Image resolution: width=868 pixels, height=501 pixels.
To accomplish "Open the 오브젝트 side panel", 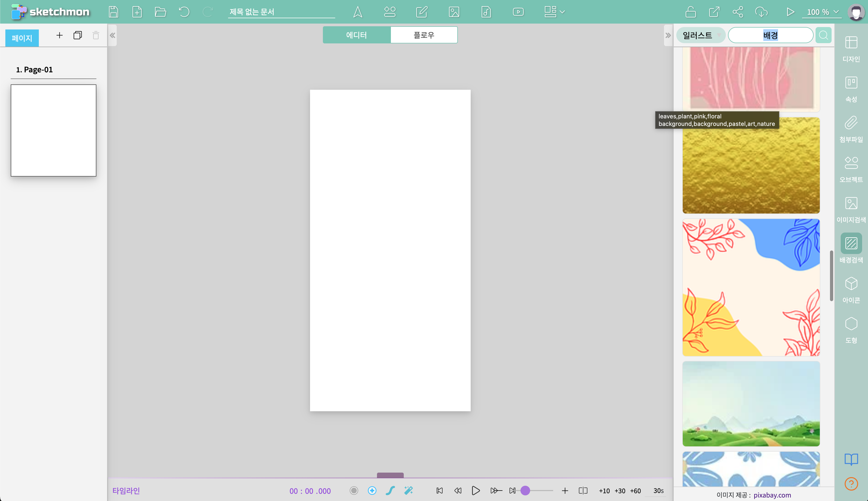I will point(851,169).
